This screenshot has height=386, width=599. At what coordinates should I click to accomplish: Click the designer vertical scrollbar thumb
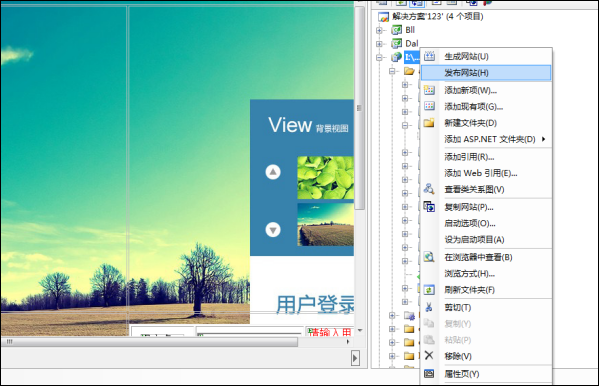click(359, 108)
